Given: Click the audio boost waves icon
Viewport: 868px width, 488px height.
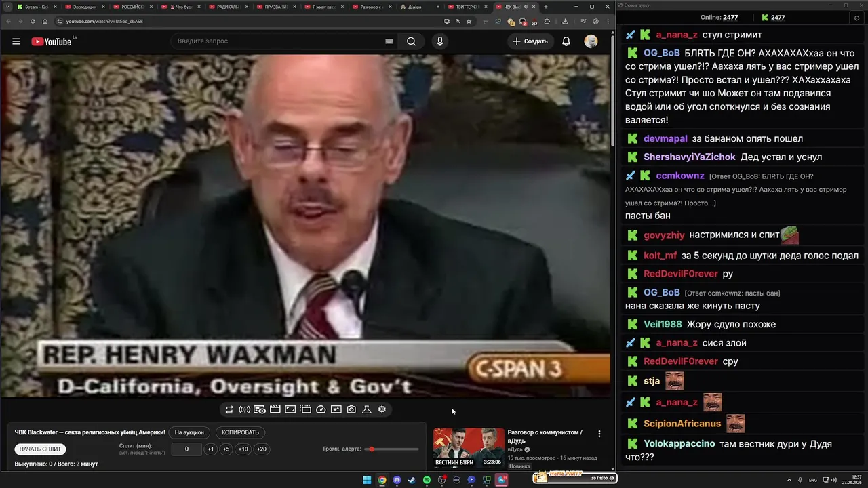Looking at the screenshot, I should pos(245,409).
